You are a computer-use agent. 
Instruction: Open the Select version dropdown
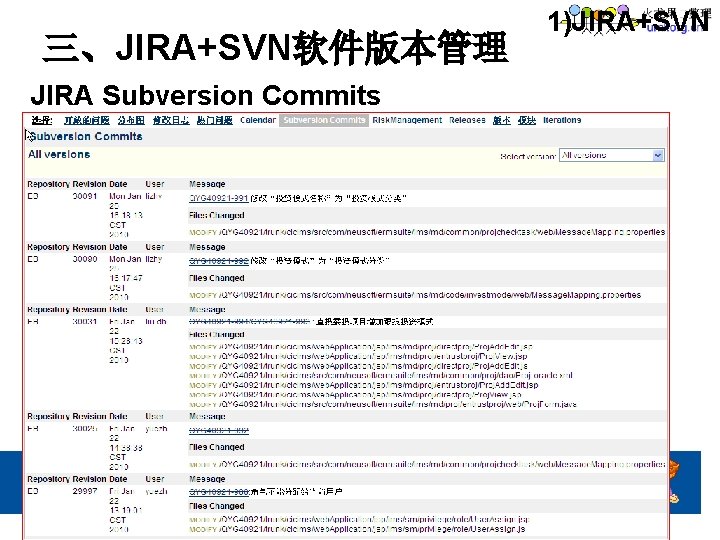coord(611,155)
